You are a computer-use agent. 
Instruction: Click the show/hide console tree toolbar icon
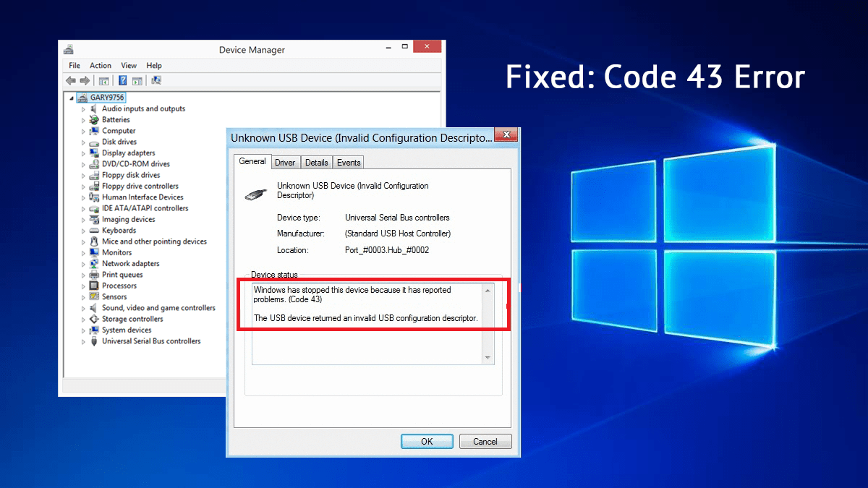(x=104, y=81)
